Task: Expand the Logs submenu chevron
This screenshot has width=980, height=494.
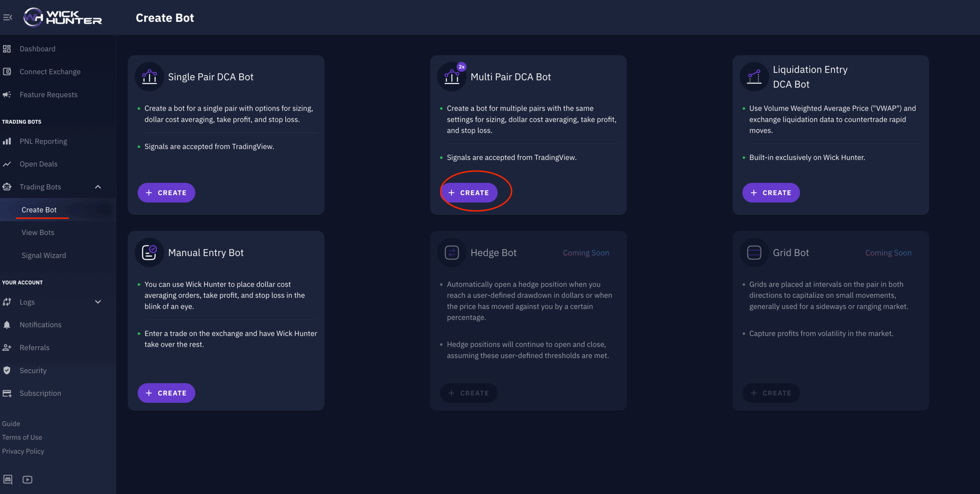Action: click(x=98, y=302)
